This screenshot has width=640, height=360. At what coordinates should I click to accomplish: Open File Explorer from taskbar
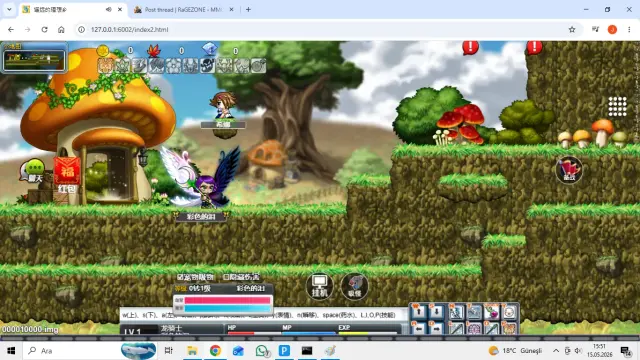point(192,351)
